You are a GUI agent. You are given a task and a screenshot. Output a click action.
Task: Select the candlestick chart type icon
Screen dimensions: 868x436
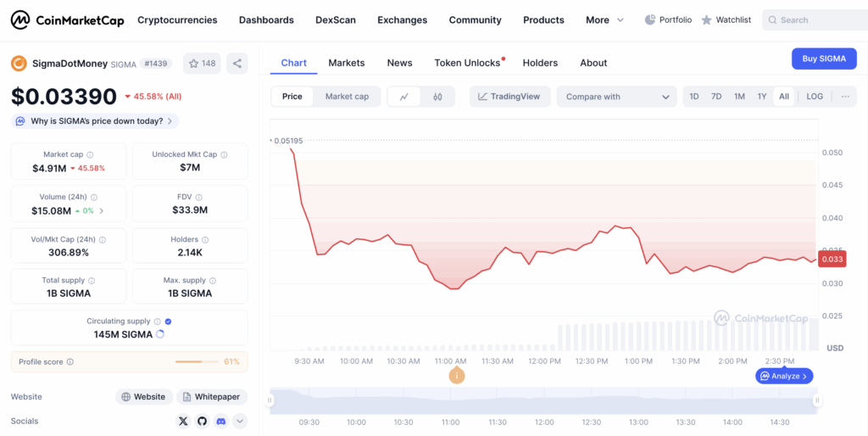[437, 97]
